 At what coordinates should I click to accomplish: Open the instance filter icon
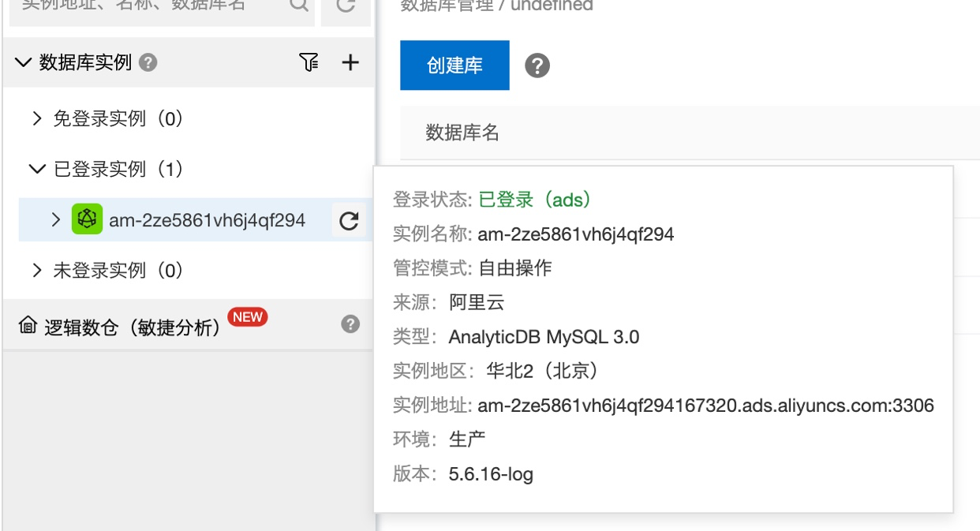coord(309,62)
